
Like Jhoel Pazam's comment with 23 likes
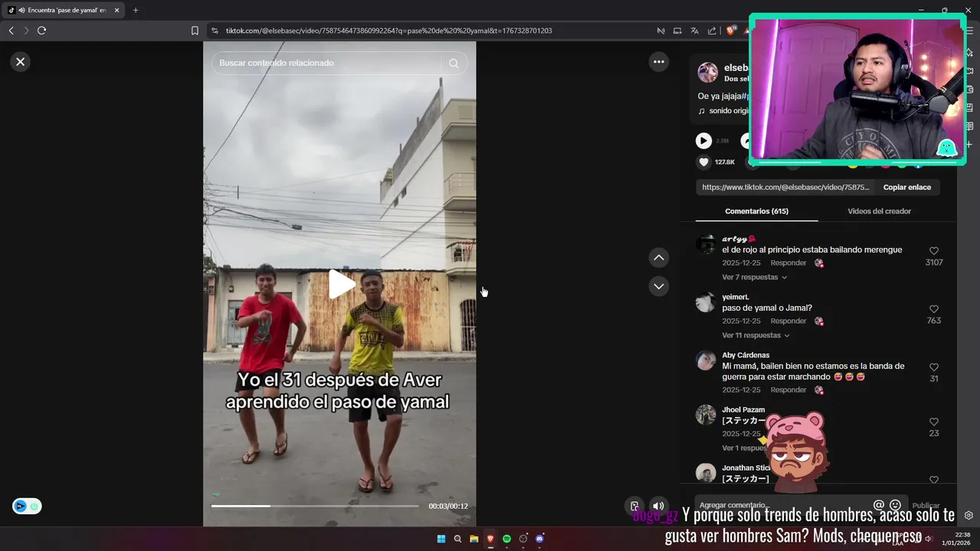click(x=934, y=422)
